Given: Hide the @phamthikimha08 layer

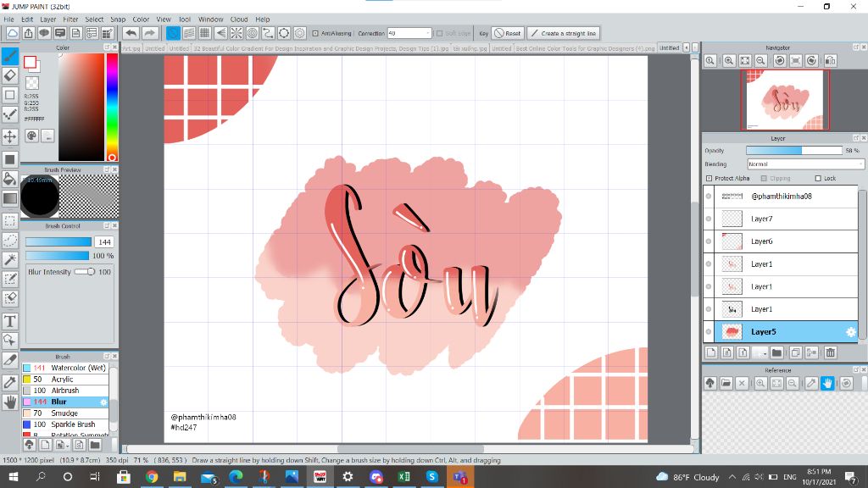Looking at the screenshot, I should (x=709, y=196).
